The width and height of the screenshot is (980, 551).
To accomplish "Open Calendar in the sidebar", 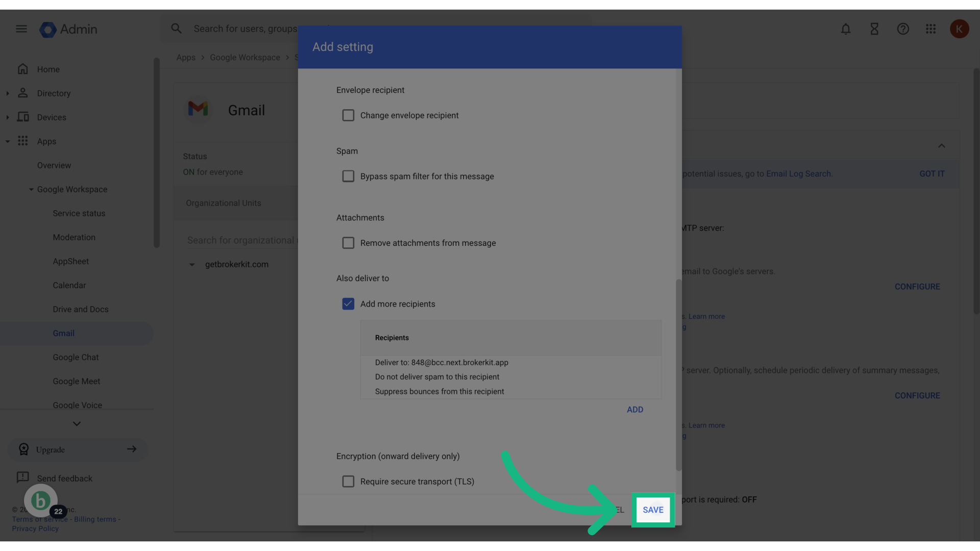I will pos(69,285).
